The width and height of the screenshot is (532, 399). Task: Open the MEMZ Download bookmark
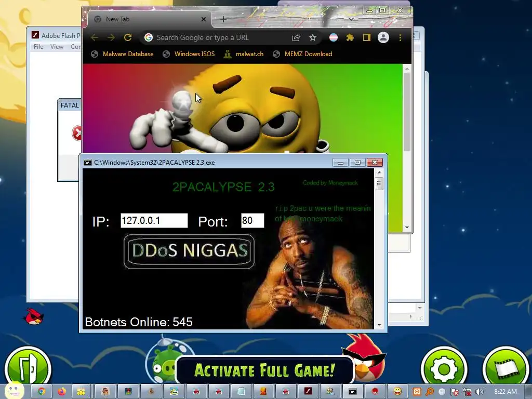tap(303, 54)
